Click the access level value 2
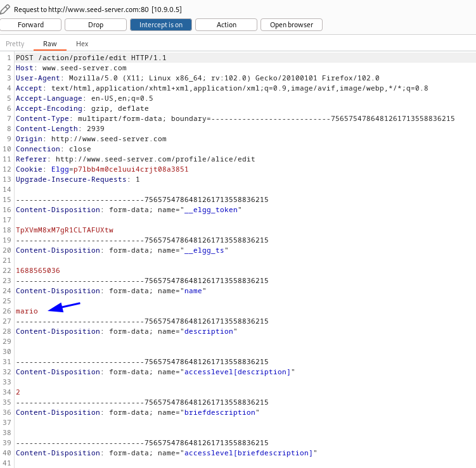The image size is (476, 468). click(x=18, y=392)
